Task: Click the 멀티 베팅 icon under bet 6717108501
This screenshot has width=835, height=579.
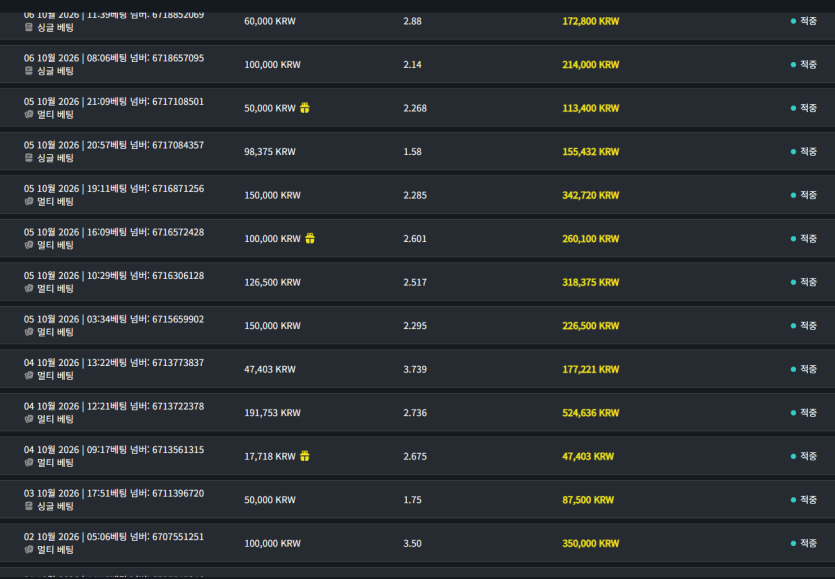Action: click(x=29, y=115)
